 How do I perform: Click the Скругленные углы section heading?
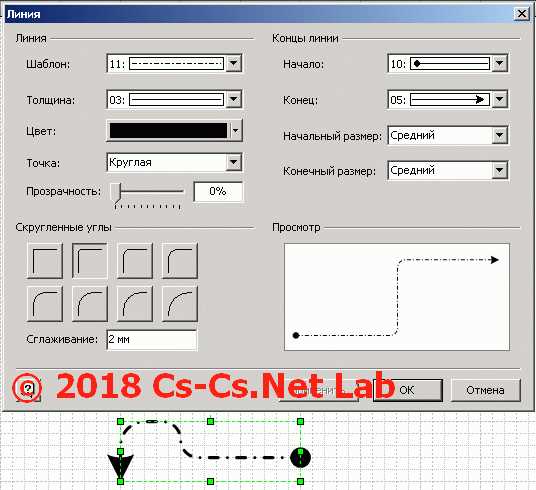pyautogui.click(x=64, y=227)
